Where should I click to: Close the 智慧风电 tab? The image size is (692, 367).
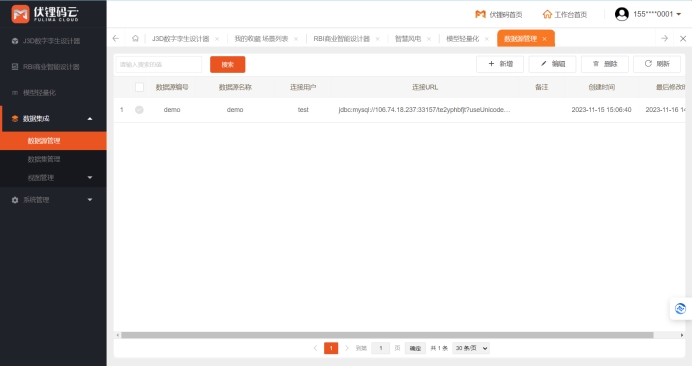tap(429, 39)
